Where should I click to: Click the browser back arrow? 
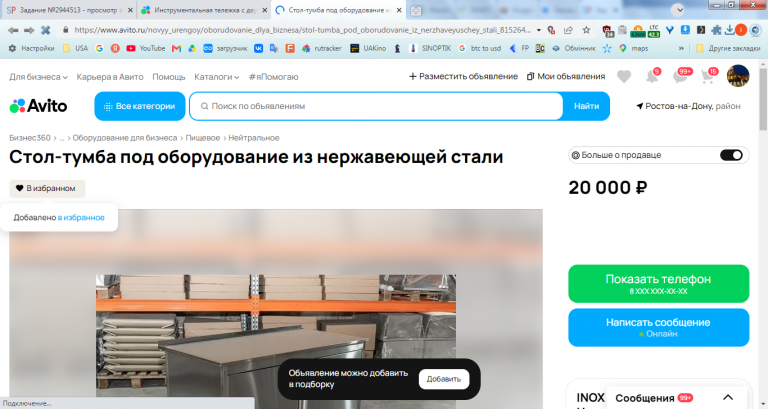[x=13, y=30]
